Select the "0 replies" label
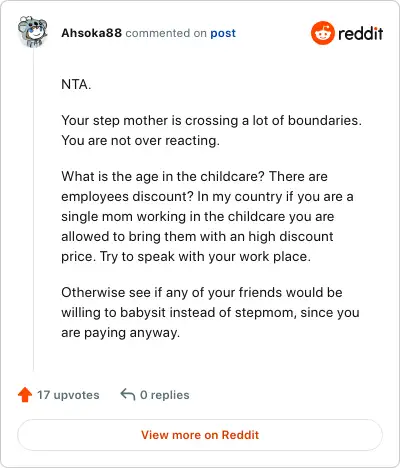This screenshot has height=468, width=400. pyautogui.click(x=165, y=395)
